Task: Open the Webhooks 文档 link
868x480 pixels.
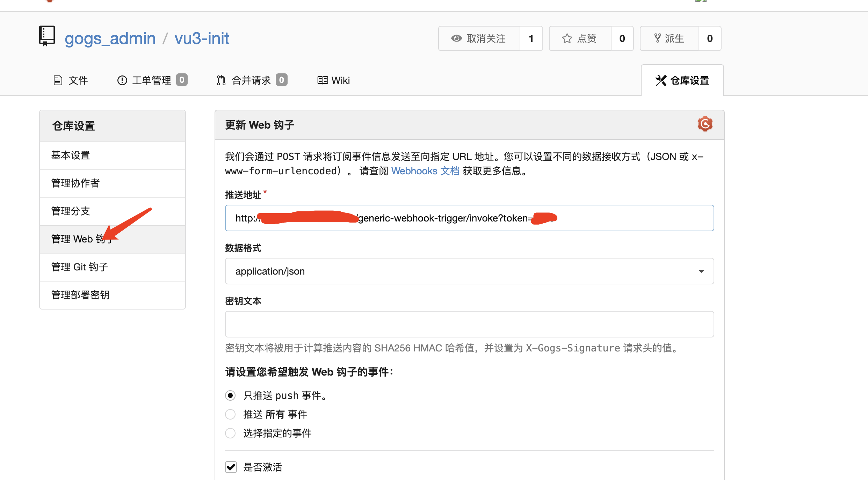Action: click(x=425, y=171)
